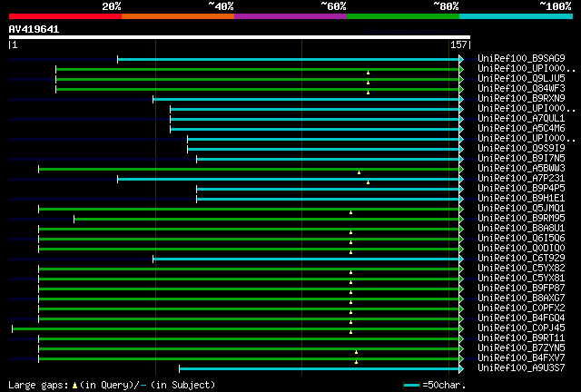Open the UniRef100_Q84WF3 hit label
Image resolution: width=581 pixels, height=392 pixels.
pos(521,88)
